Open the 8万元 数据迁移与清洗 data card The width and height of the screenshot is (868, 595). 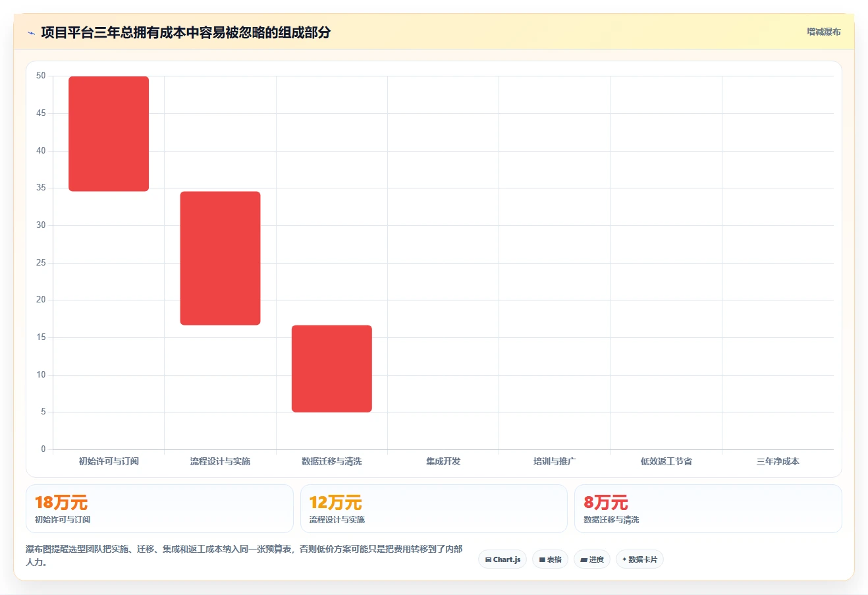tap(708, 509)
